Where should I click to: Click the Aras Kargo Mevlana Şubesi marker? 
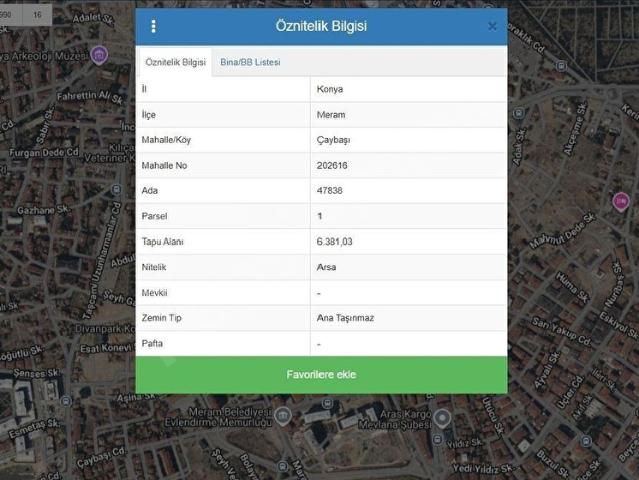pos(442,418)
